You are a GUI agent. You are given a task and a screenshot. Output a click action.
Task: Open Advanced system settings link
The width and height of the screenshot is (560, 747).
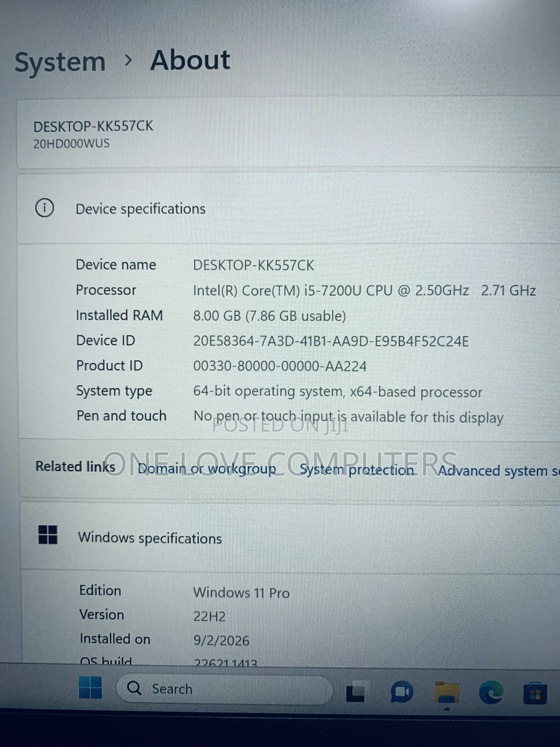point(499,471)
